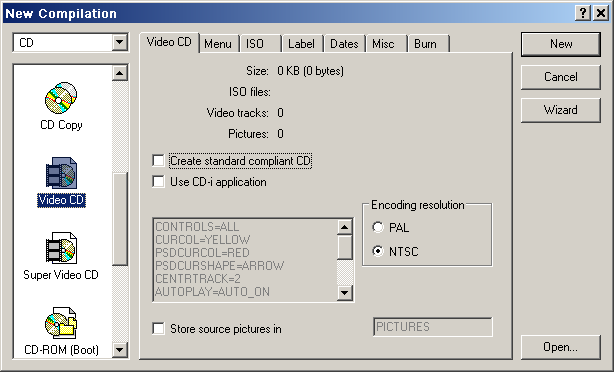This screenshot has height=372, width=614.
Task: Select the CD Copy compilation icon
Action: (61, 98)
